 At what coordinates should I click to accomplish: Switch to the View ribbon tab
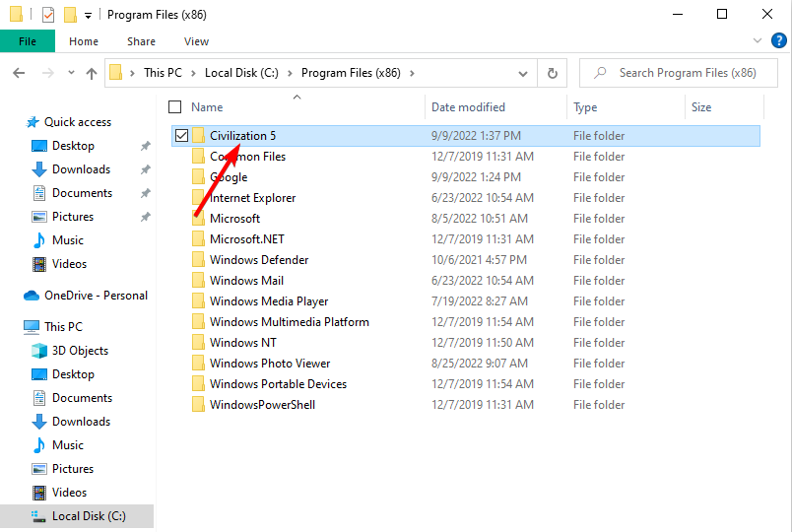coord(196,41)
